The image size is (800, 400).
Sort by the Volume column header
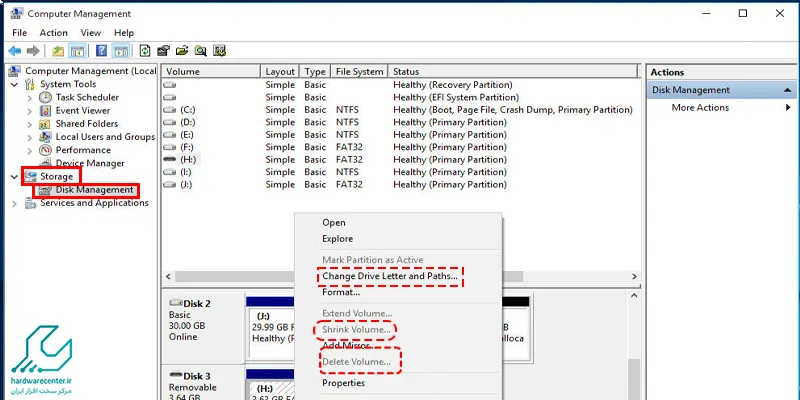pyautogui.click(x=211, y=71)
